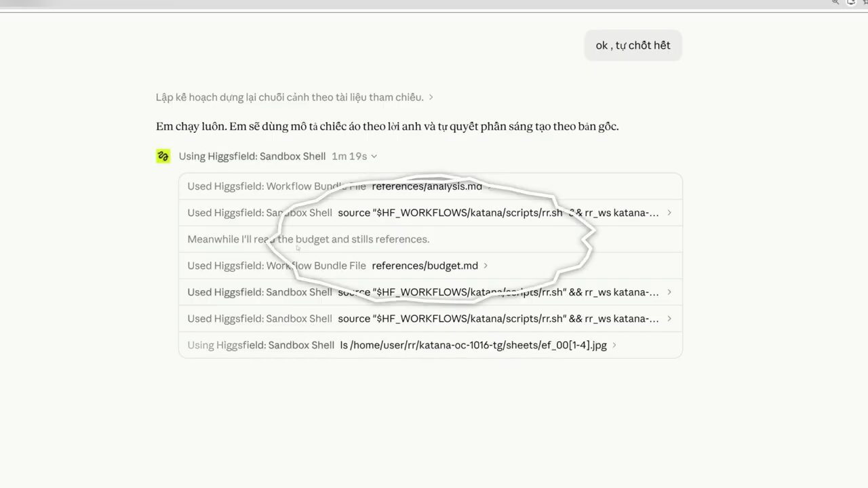The height and width of the screenshot is (488, 868).
Task: Expand the 'Lập kế hoạch dựng lại' thinking chevron
Action: (x=431, y=98)
